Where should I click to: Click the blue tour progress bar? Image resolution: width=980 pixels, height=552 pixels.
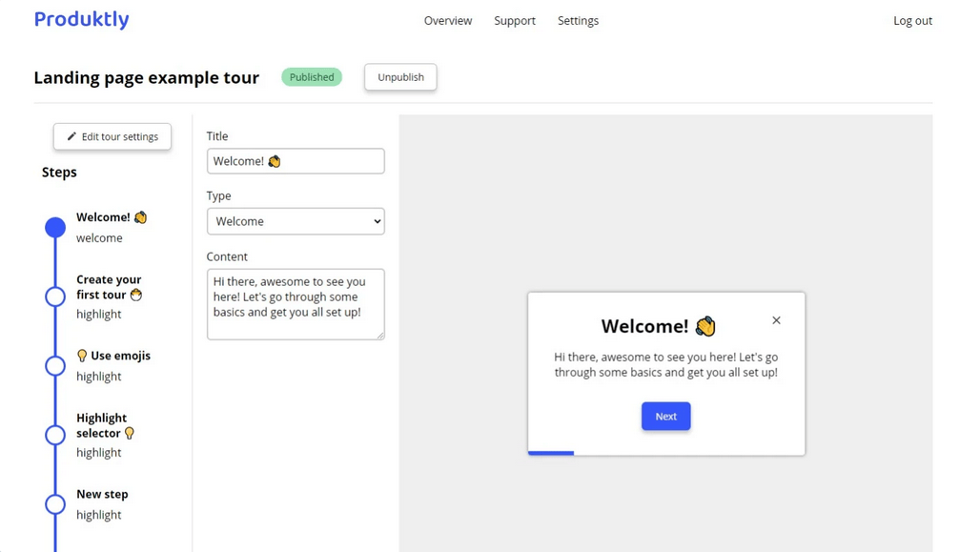point(551,453)
